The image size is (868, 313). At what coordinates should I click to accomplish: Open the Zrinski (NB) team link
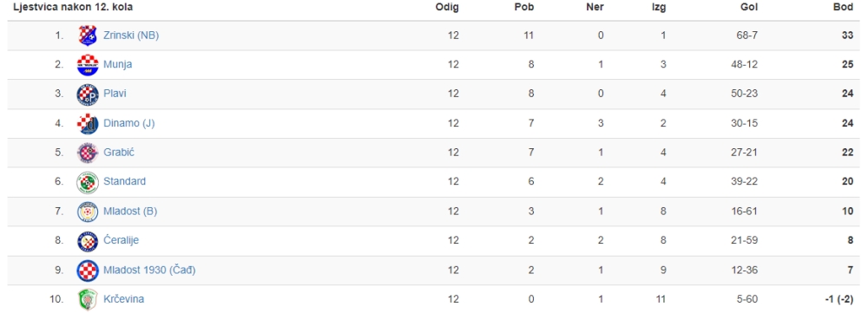pos(131,36)
